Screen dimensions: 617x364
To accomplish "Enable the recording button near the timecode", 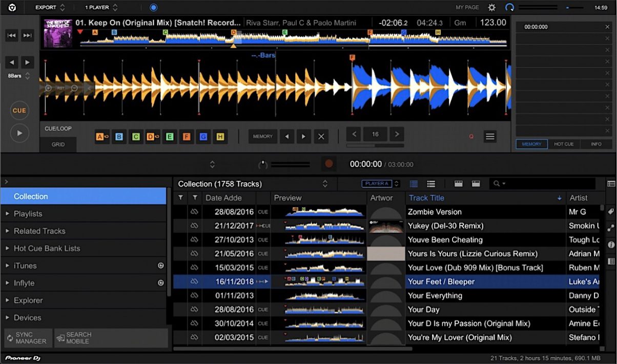I will click(x=327, y=164).
